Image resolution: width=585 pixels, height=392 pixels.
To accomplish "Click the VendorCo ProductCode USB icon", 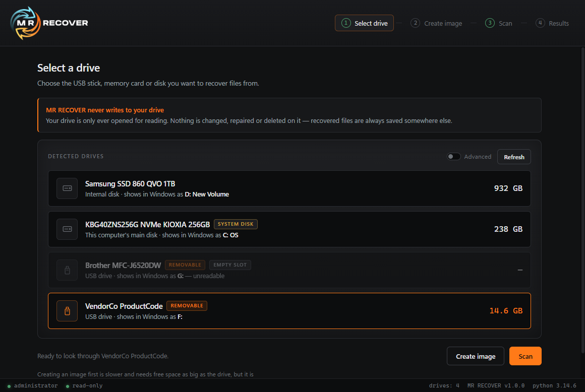I will 67,311.
